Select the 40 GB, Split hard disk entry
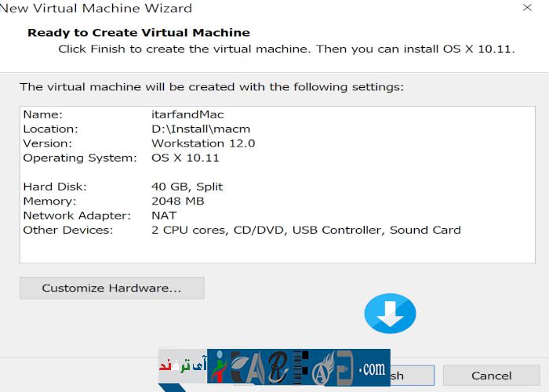 187,187
